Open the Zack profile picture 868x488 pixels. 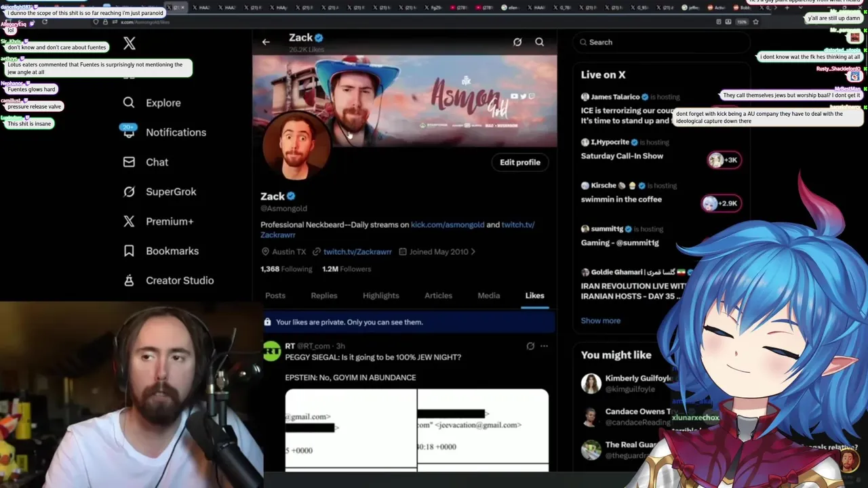(x=296, y=145)
